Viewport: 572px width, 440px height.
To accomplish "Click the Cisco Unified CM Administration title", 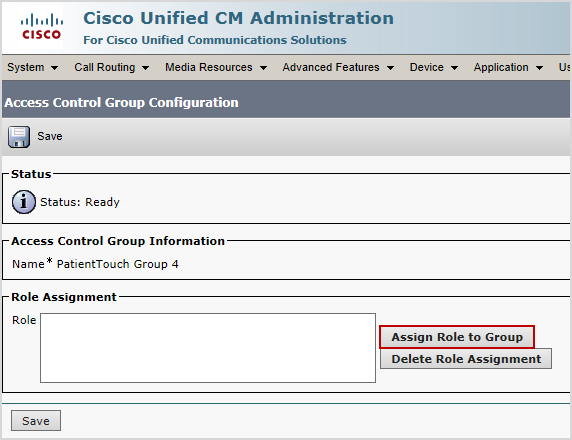I will point(239,18).
